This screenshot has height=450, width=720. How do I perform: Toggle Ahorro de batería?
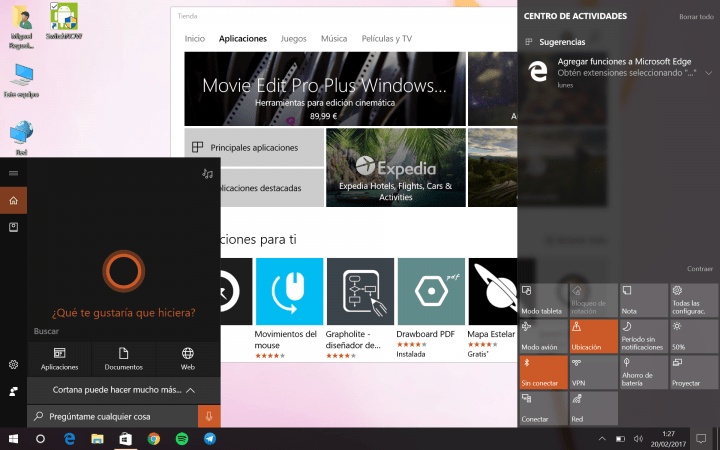pos(644,372)
